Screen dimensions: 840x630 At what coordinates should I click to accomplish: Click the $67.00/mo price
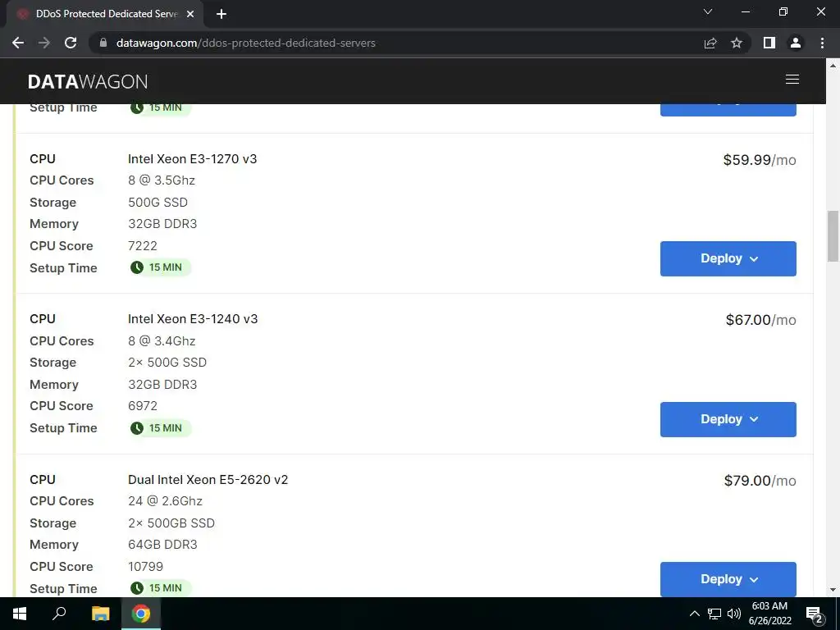click(x=760, y=320)
